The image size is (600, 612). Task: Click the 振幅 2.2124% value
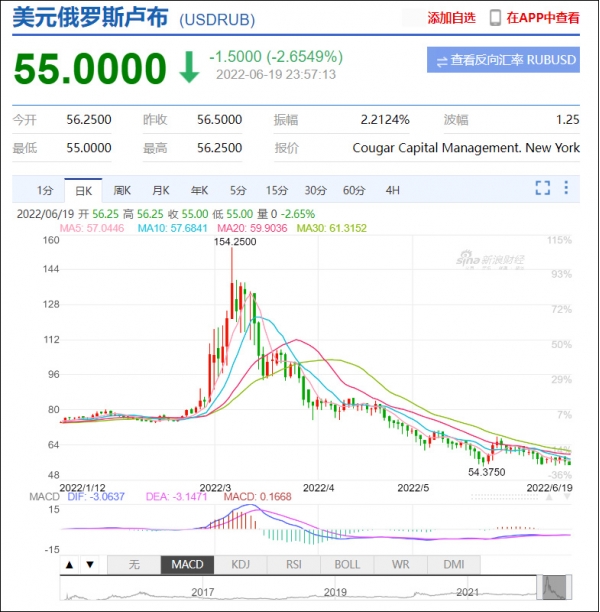[x=385, y=119]
